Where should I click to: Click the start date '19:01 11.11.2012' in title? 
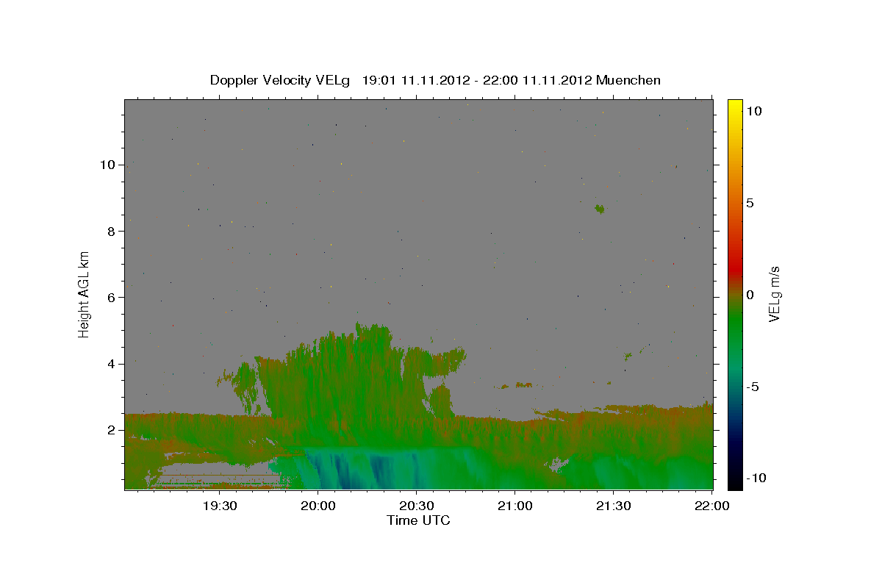[415, 80]
